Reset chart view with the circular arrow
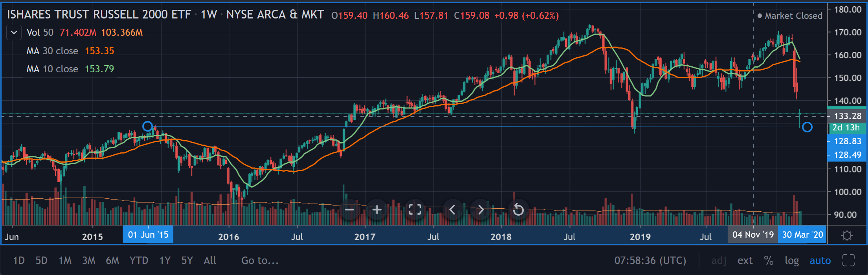Viewport: 868px width, 275px height. tap(518, 210)
